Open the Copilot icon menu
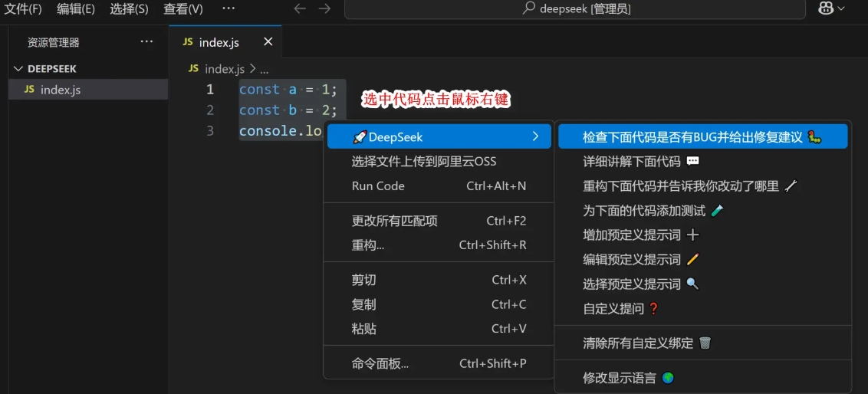This screenshot has height=394, width=868. click(x=827, y=8)
